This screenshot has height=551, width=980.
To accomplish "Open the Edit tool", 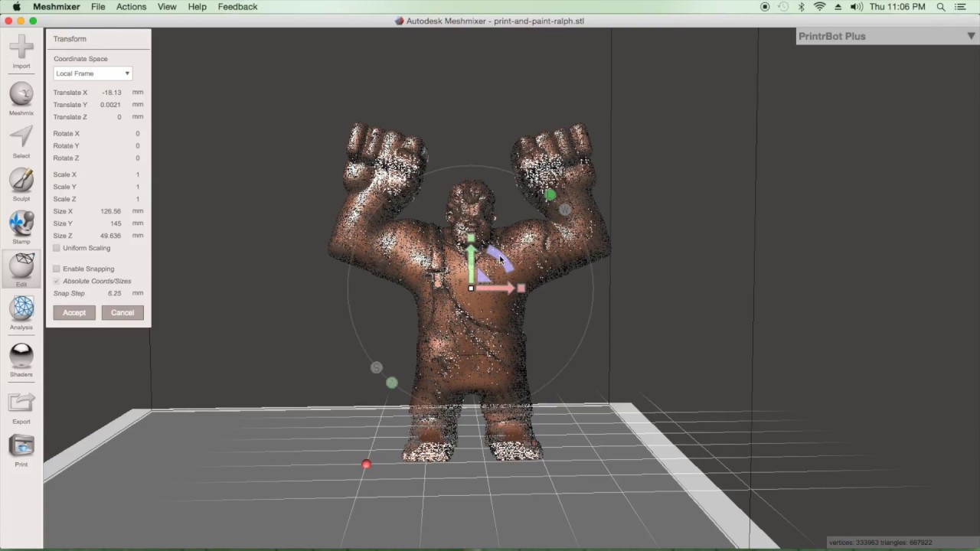I will click(x=21, y=269).
